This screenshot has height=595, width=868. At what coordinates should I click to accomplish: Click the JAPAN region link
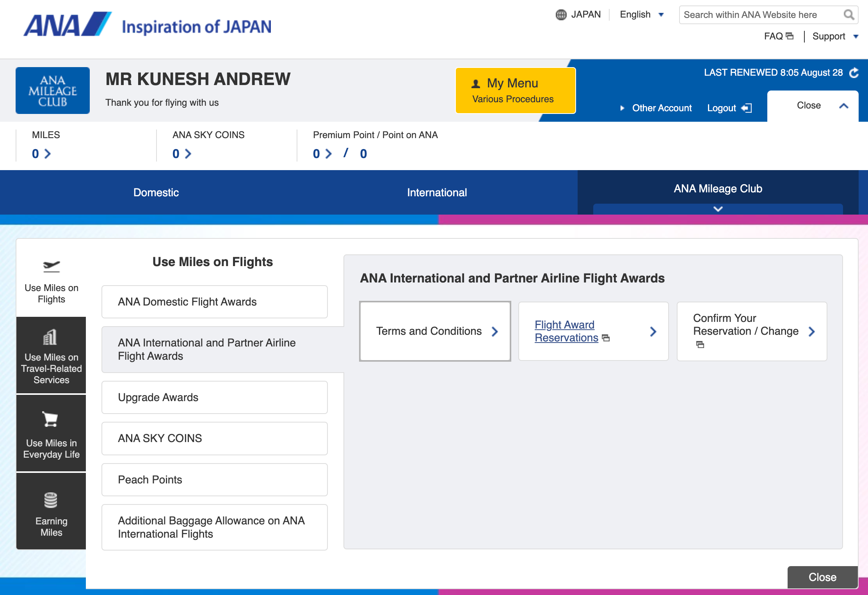pyautogui.click(x=585, y=15)
